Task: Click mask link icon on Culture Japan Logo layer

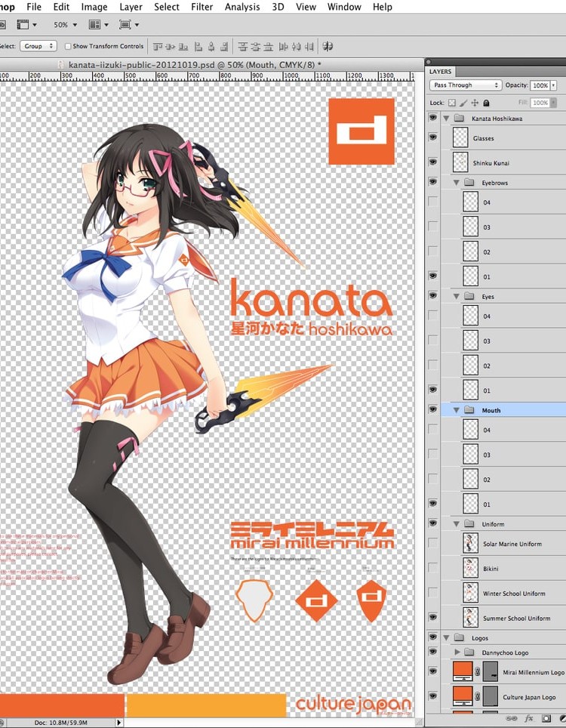Action: 478,696
